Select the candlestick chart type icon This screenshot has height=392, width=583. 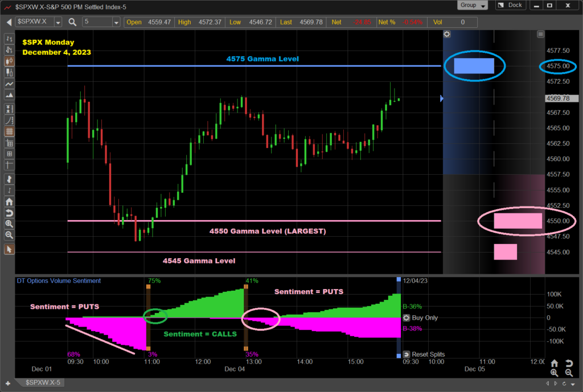[9, 61]
